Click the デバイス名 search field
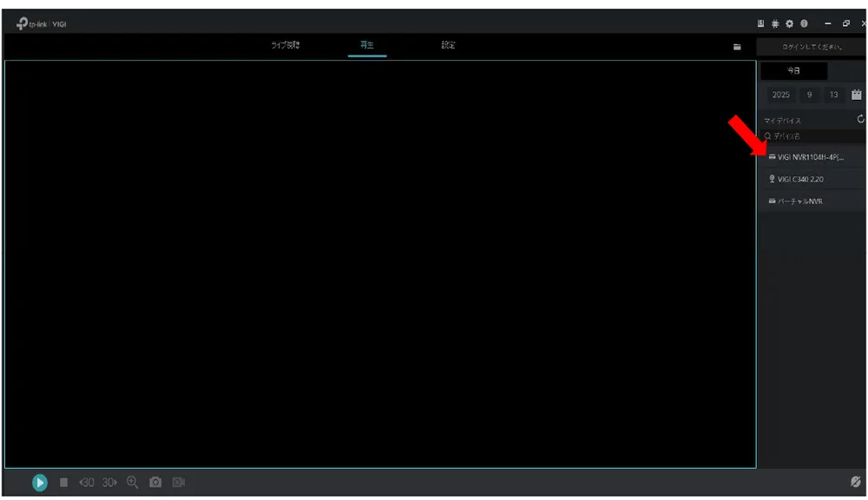 click(x=814, y=136)
